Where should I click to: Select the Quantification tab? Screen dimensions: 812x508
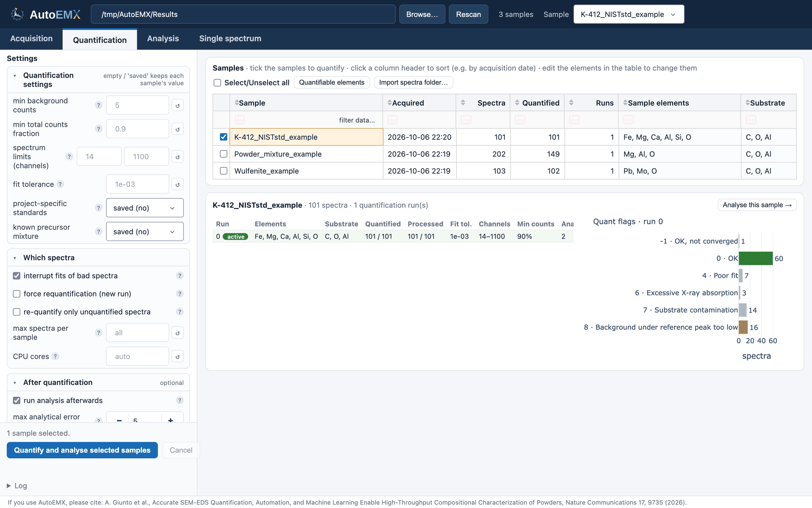[100, 40]
